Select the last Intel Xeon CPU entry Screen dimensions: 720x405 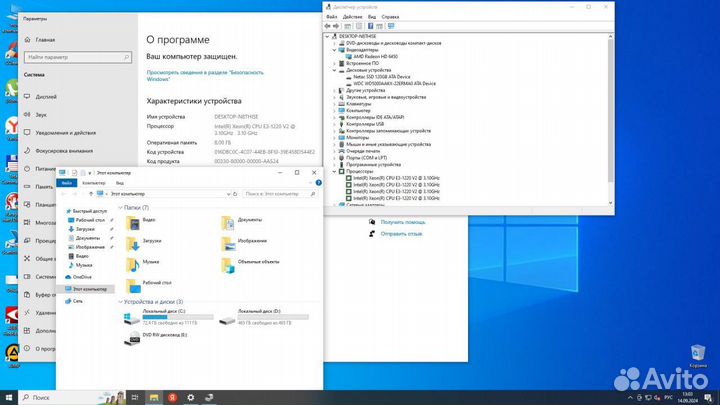[x=396, y=198]
